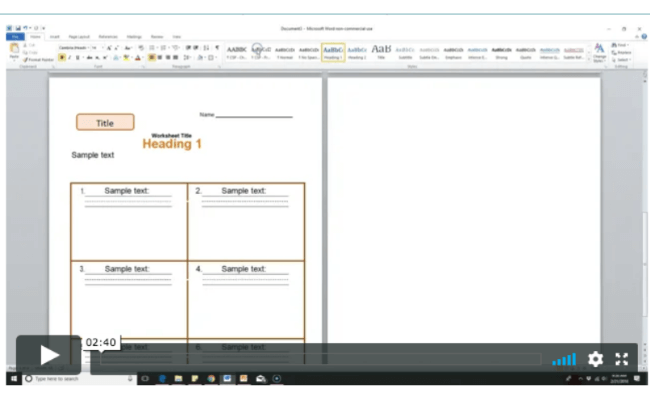Click the taskbar search box

pos(79,378)
